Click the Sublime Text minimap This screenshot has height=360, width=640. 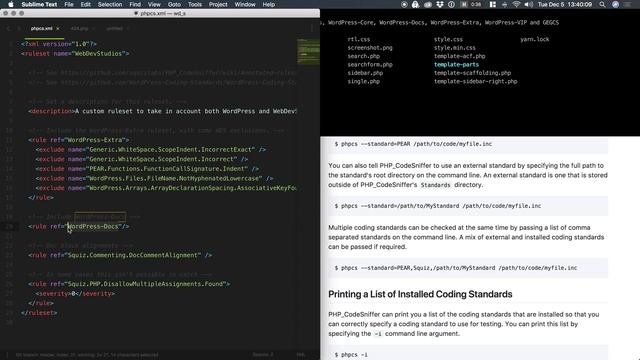308,51
